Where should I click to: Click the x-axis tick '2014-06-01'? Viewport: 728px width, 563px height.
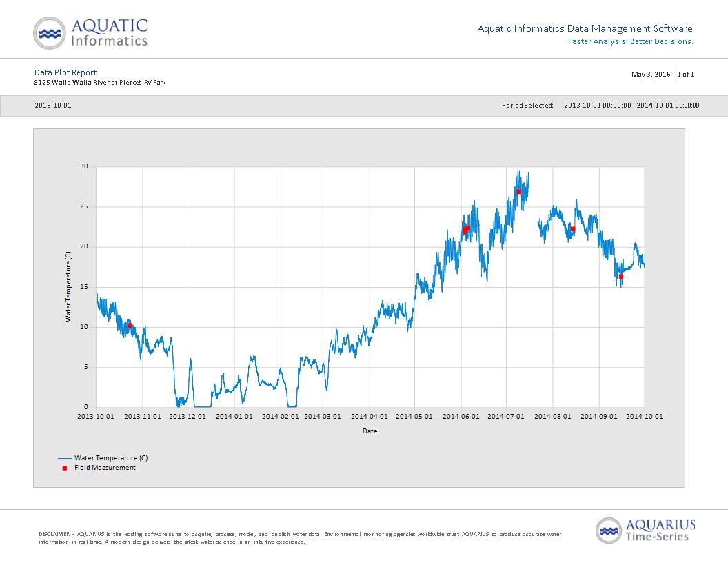point(461,417)
